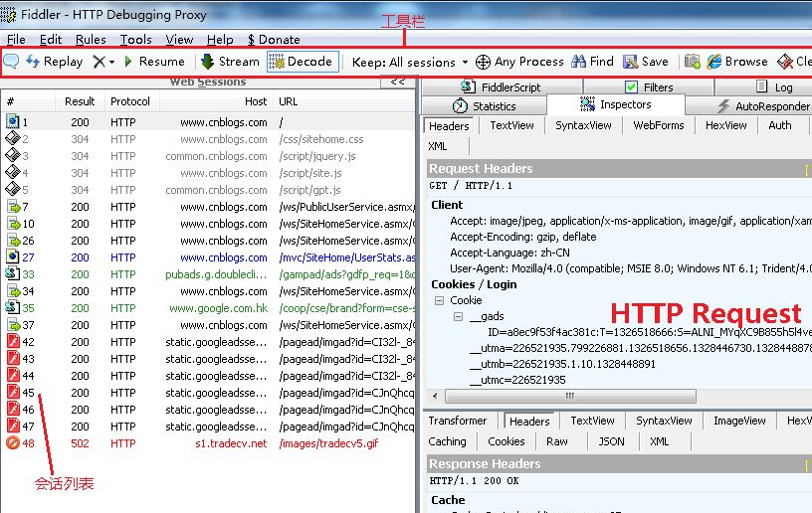The width and height of the screenshot is (812, 513).
Task: Toggle the Decode button off
Action: coord(303,62)
